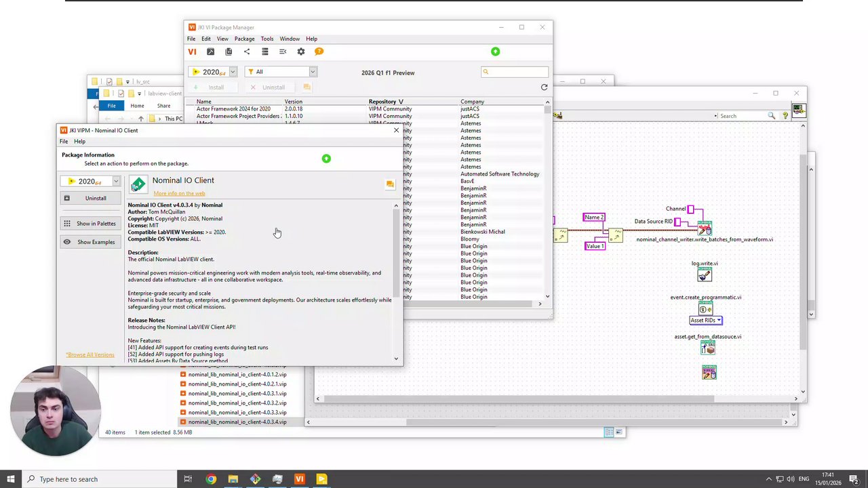Open File Explorer from the taskbar
This screenshot has height=488, width=868.
[x=233, y=479]
